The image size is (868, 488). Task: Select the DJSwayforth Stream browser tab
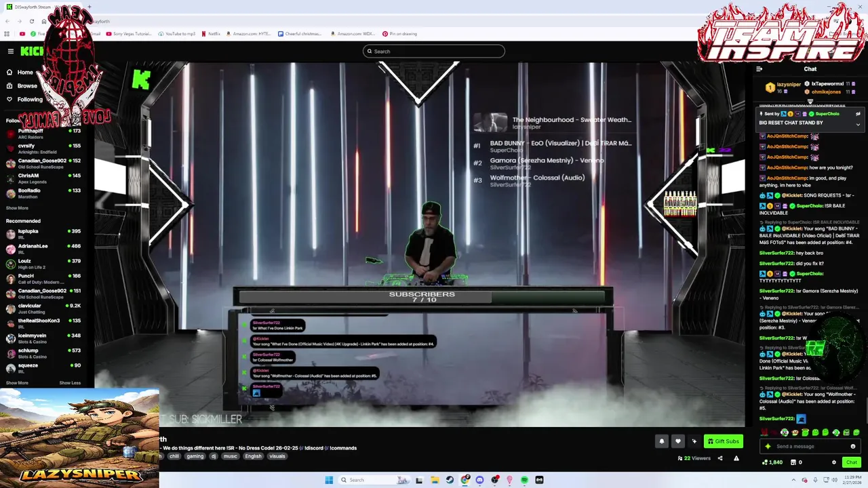click(43, 7)
